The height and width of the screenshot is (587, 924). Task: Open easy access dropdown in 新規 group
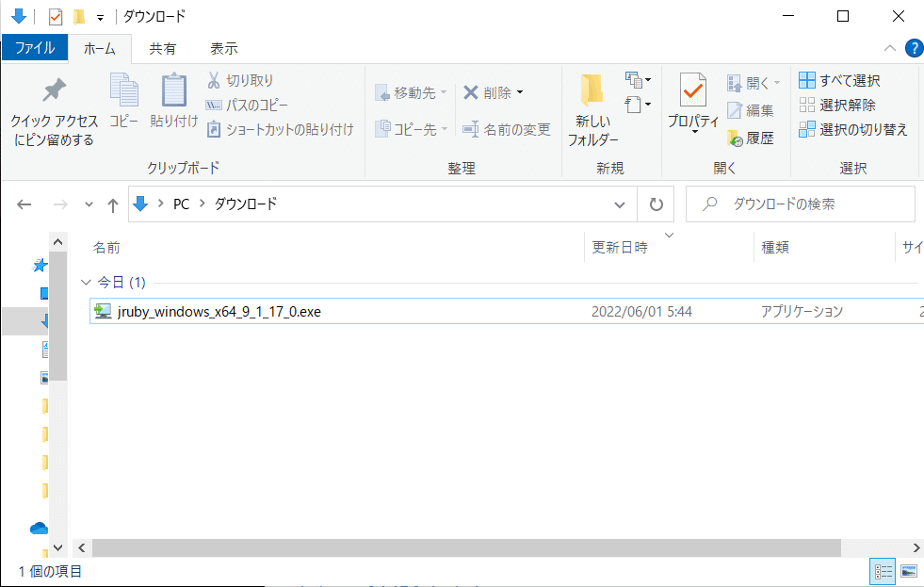tap(639, 105)
